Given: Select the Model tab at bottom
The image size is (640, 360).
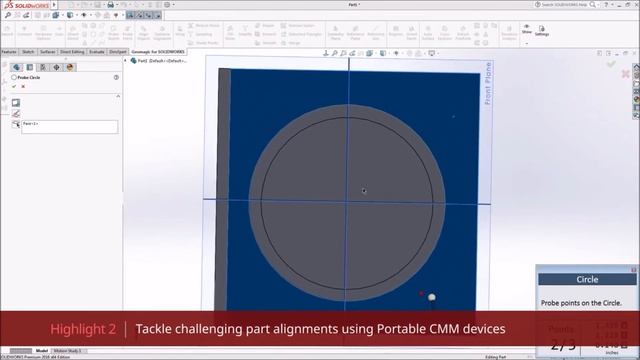Looking at the screenshot, I should (42, 351).
